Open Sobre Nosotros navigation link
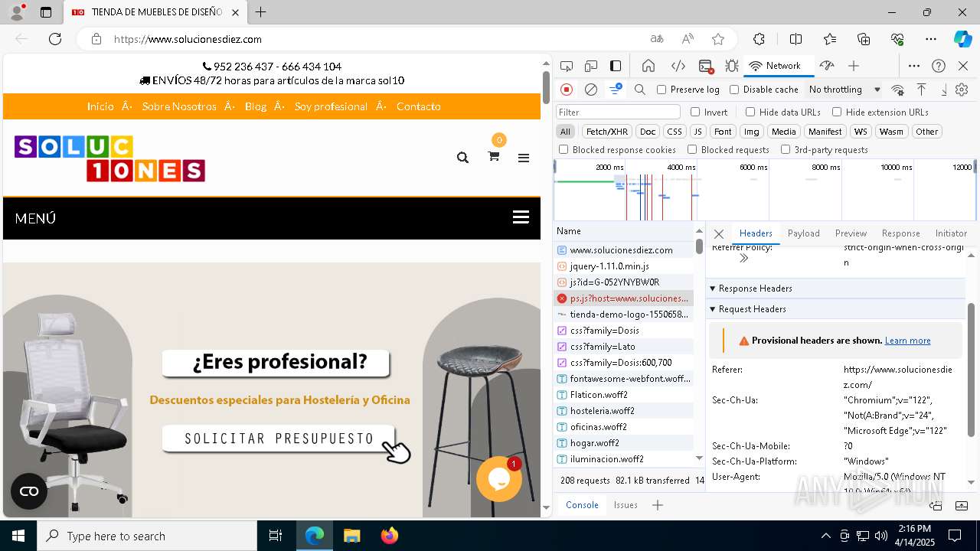Image resolution: width=980 pixels, height=551 pixels. click(x=179, y=106)
